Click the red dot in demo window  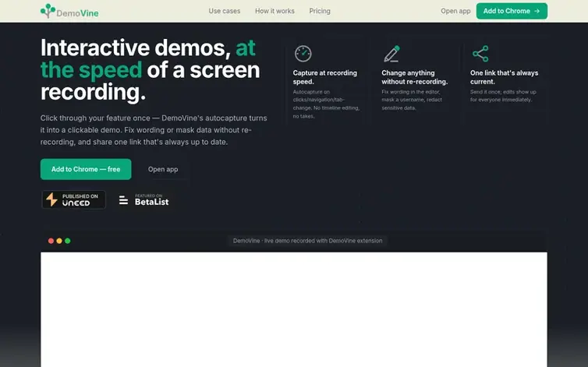click(x=51, y=241)
